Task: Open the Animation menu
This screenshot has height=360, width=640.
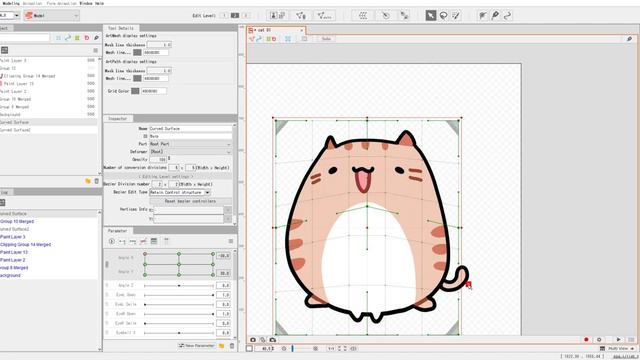Action: click(x=32, y=3)
